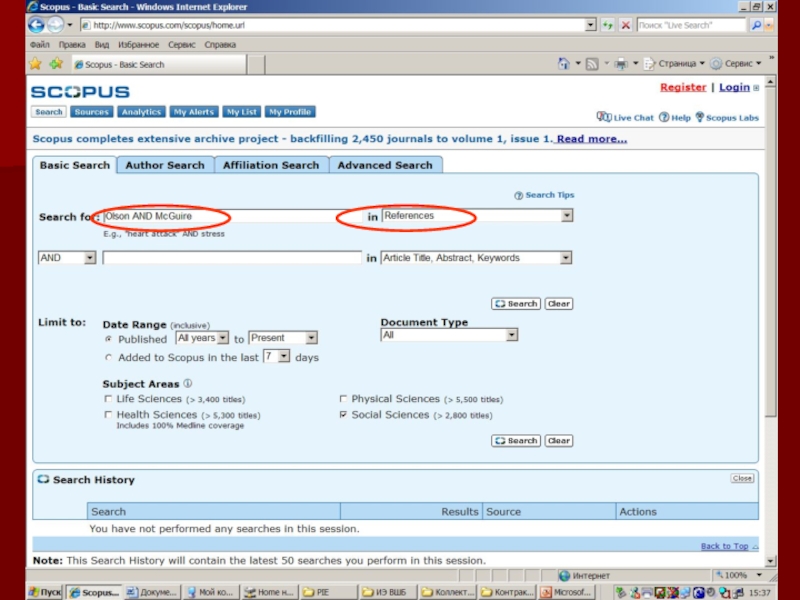Image resolution: width=800 pixels, height=600 pixels.
Task: Click the Интернет zone globe icon
Action: (564, 576)
